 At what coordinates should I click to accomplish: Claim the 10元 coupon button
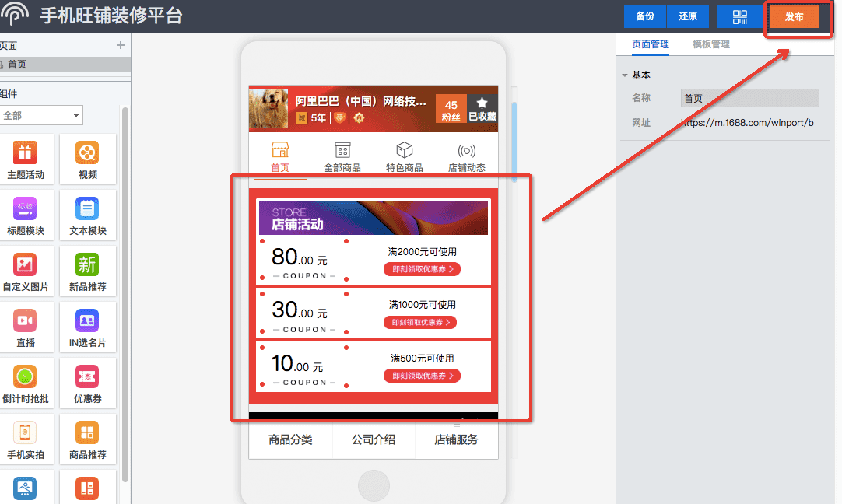(422, 376)
